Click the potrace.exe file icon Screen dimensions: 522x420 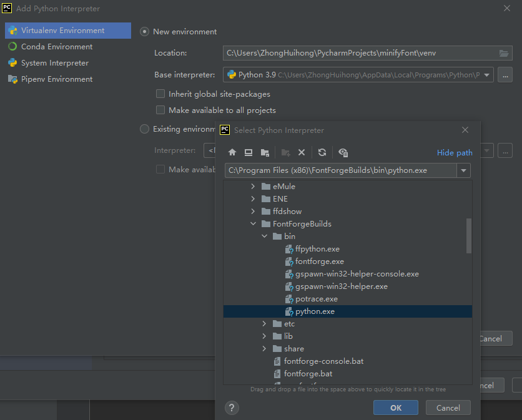coord(289,299)
